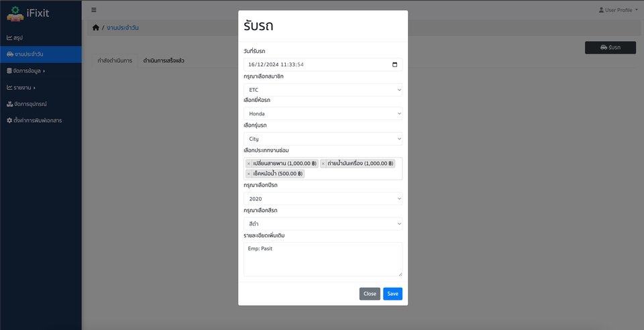Remove the เปลี่ยนสายพาน repair tag
Screen dimensions: 644x330
point(249,164)
